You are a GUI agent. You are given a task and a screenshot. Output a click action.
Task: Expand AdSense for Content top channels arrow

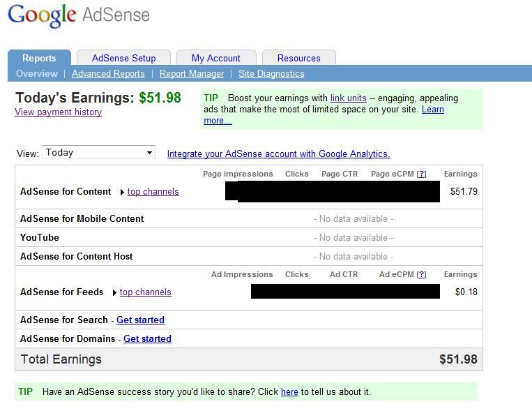tap(122, 193)
